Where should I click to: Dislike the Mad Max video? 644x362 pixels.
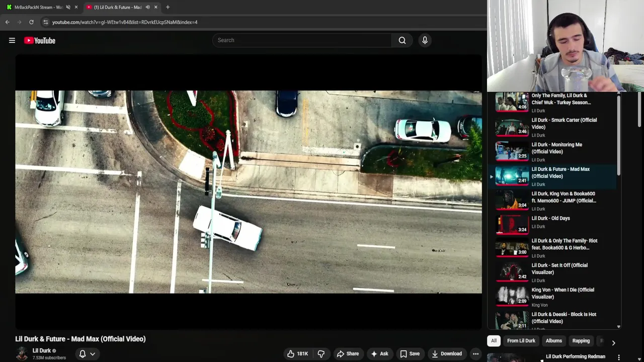321,353
